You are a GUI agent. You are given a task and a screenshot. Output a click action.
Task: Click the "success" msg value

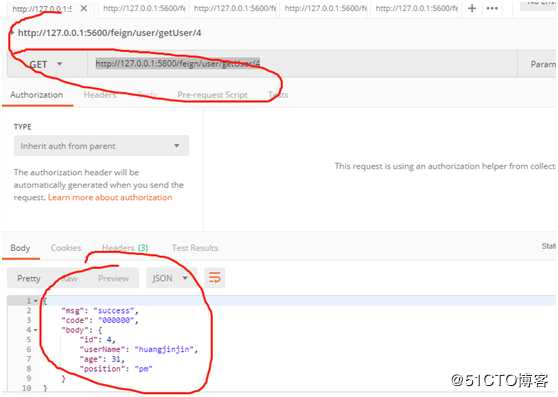coord(114,311)
